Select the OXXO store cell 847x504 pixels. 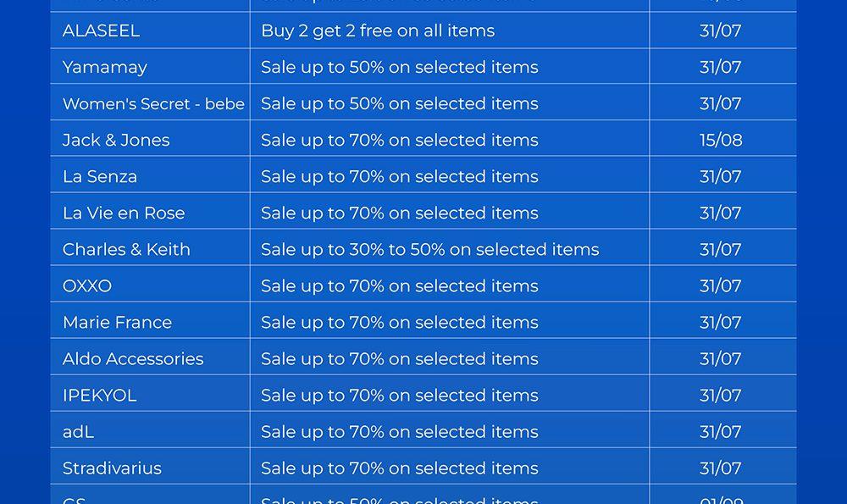point(87,285)
